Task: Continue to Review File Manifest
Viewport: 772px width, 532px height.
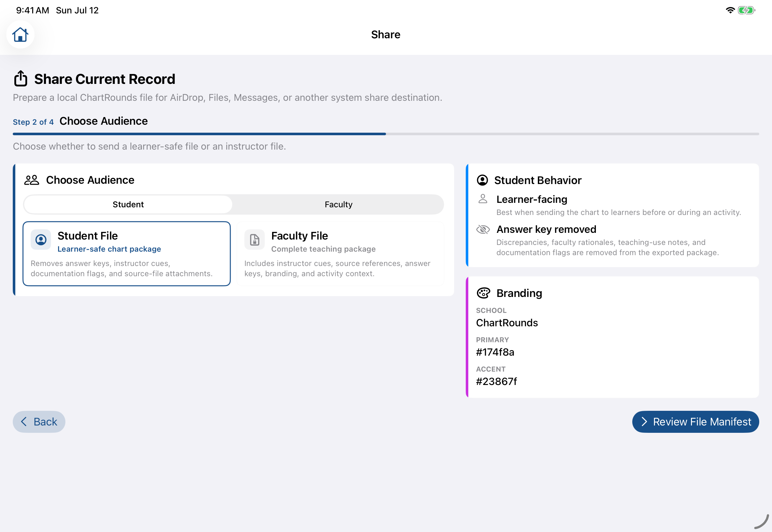Action: click(695, 422)
